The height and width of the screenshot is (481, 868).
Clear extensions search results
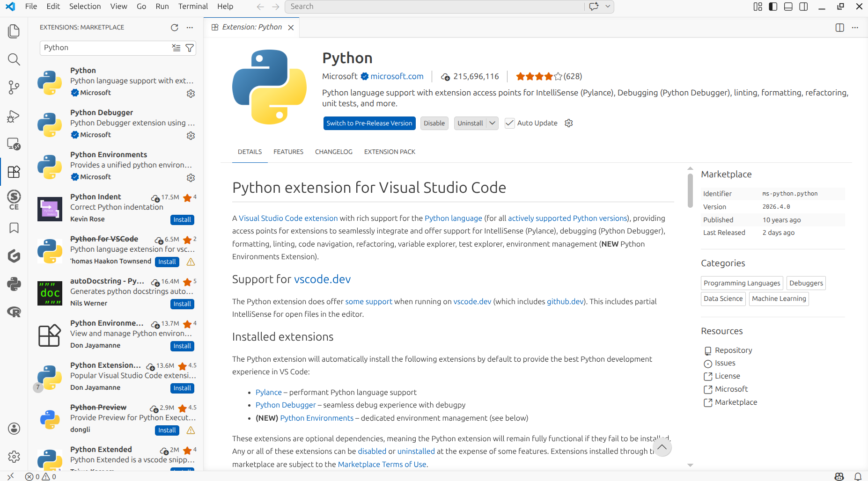click(x=176, y=48)
